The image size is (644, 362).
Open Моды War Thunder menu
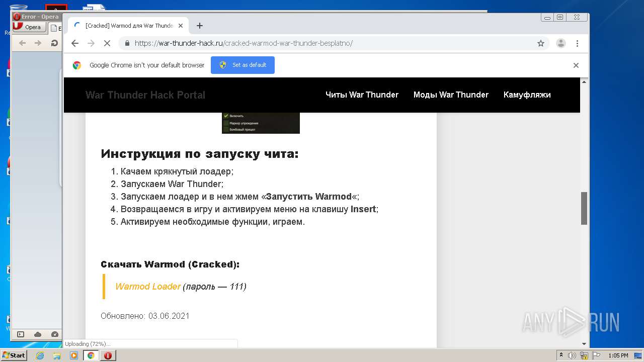click(x=451, y=95)
